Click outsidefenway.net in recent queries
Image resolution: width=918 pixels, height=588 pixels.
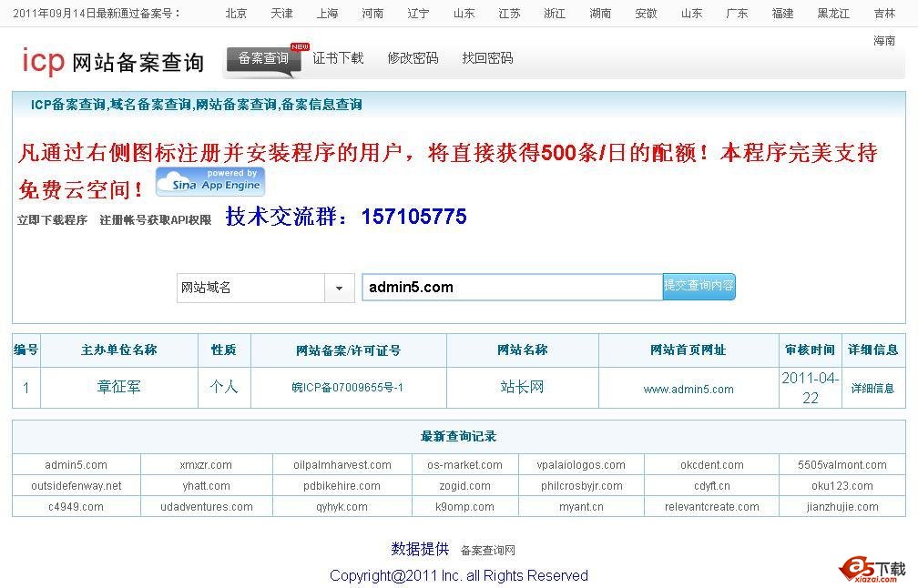tap(76, 486)
